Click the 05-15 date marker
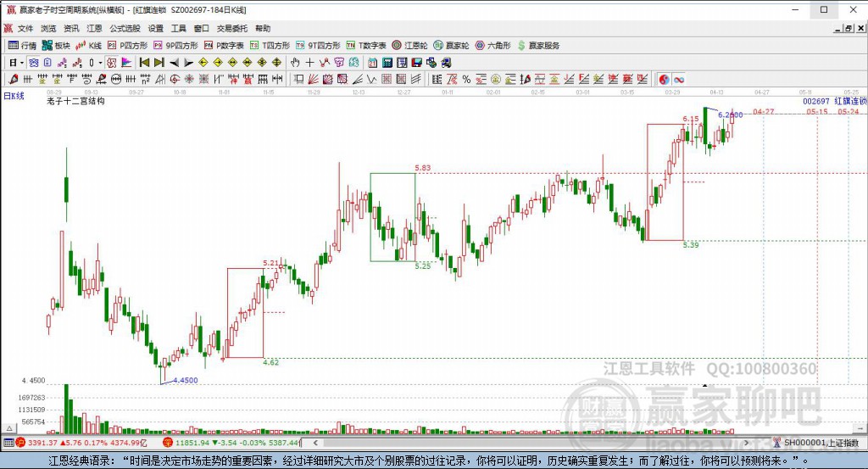The width and height of the screenshot is (868, 469). coord(817,111)
